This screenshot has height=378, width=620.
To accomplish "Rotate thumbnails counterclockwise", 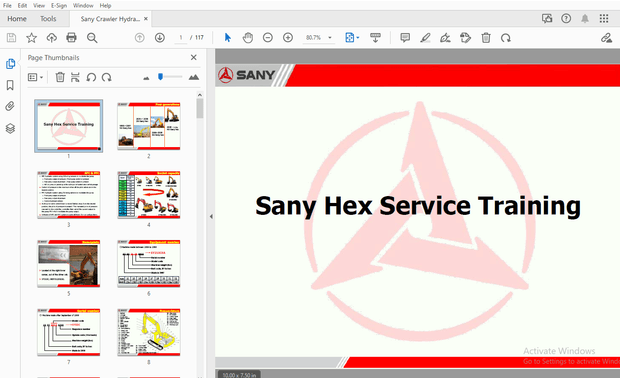I will 91,77.
